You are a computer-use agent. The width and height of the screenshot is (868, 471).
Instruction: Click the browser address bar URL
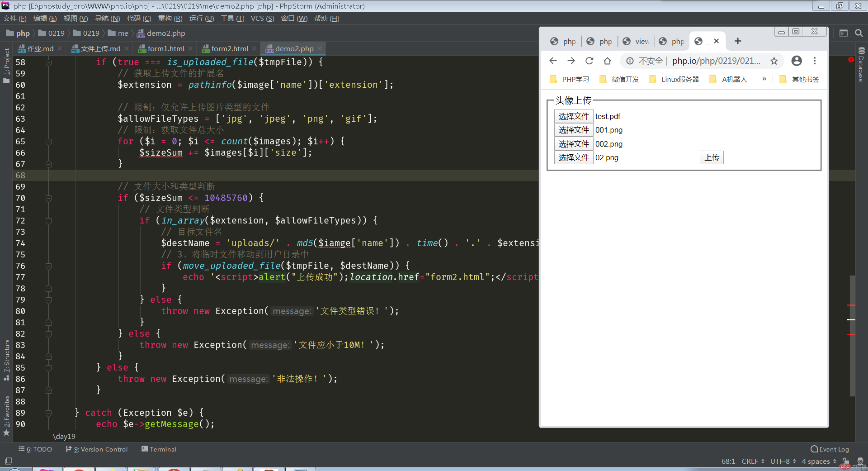coord(716,61)
